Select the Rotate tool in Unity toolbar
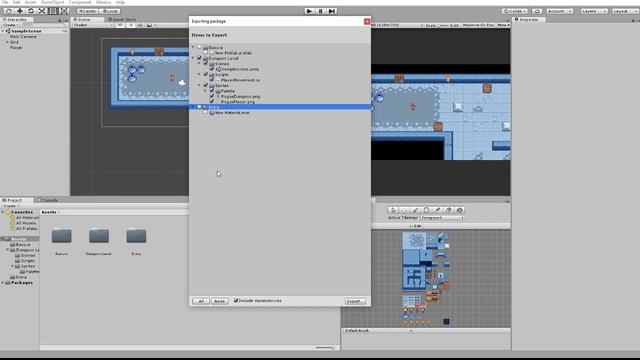Screen dimensions: 640x360 31,11
